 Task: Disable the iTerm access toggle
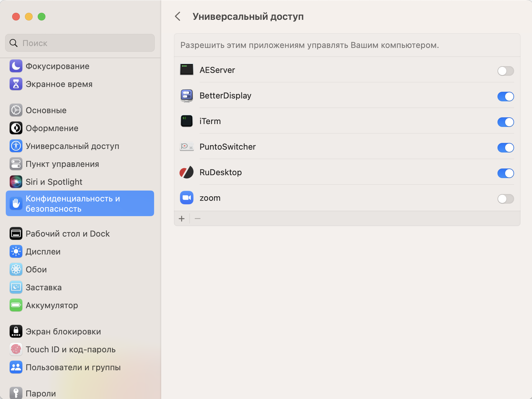tap(505, 122)
